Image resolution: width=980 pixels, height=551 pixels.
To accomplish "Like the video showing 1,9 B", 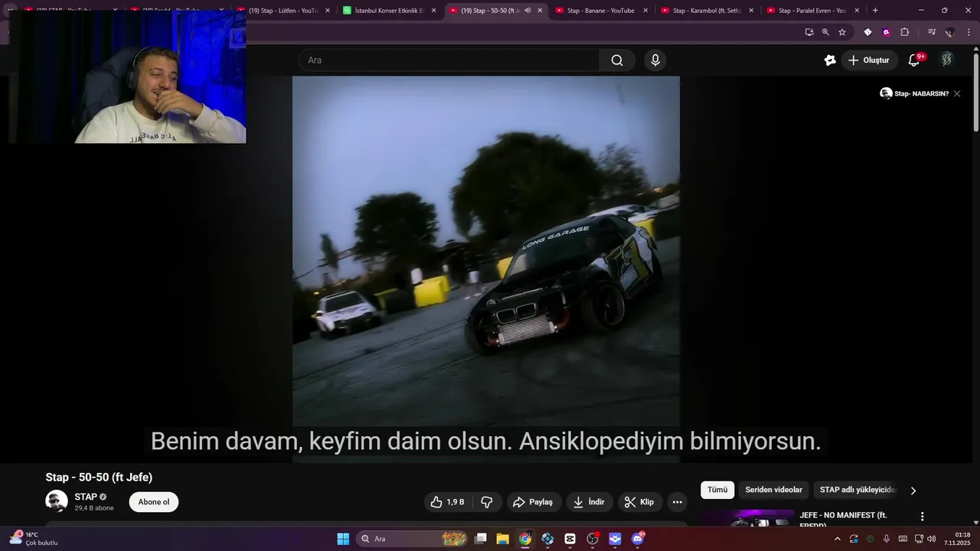I will [x=448, y=502].
